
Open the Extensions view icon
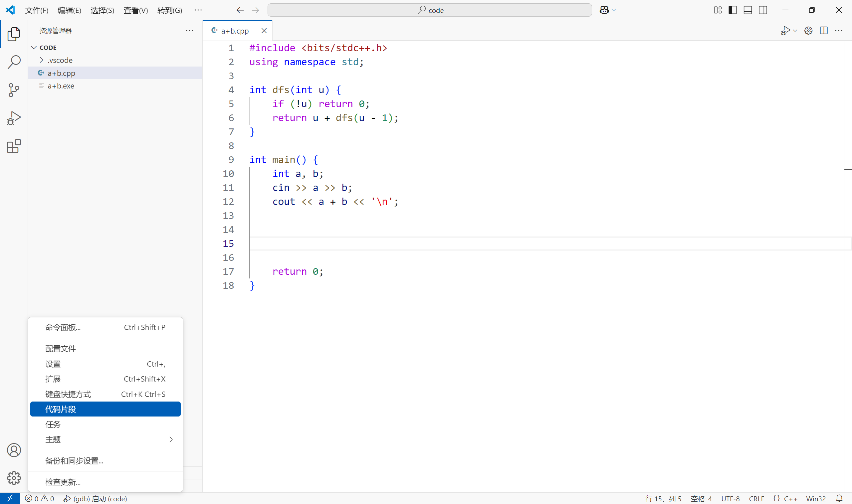click(14, 146)
